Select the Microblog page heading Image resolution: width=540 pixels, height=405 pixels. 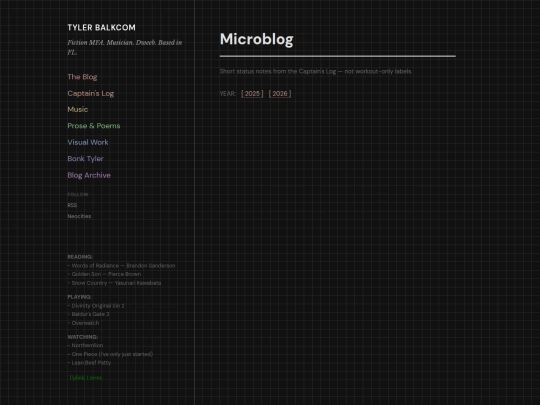click(257, 39)
